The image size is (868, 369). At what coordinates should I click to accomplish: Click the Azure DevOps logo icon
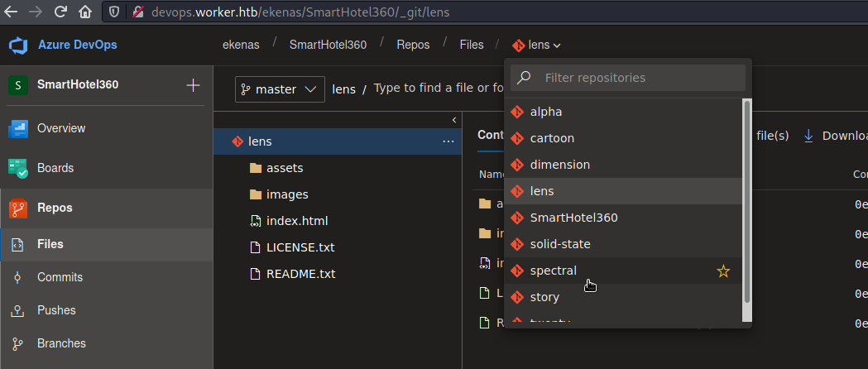(x=18, y=45)
